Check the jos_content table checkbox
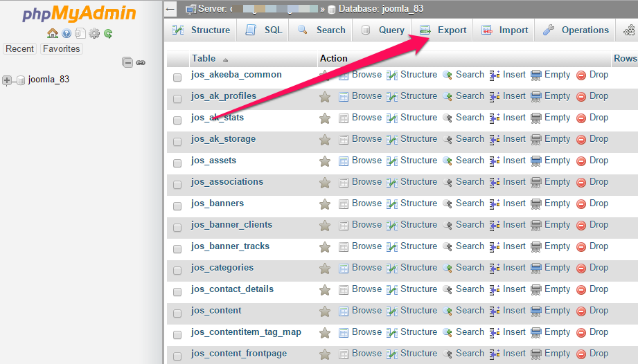638x364 pixels. click(177, 313)
